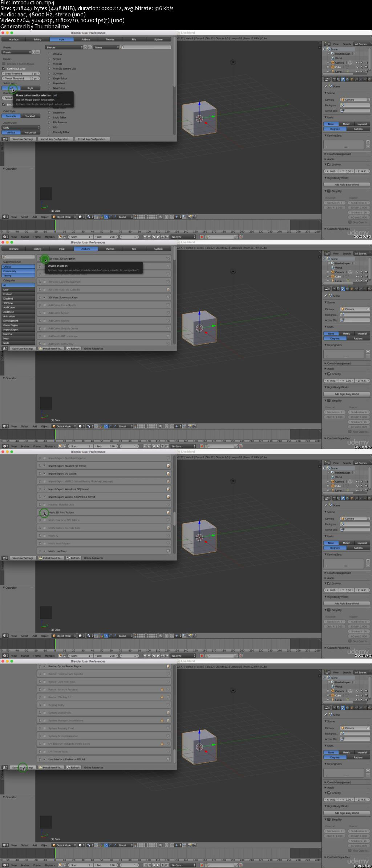Click the remove preset minus icon beside Presets
The height and width of the screenshot is (868, 372).
click(x=37, y=52)
